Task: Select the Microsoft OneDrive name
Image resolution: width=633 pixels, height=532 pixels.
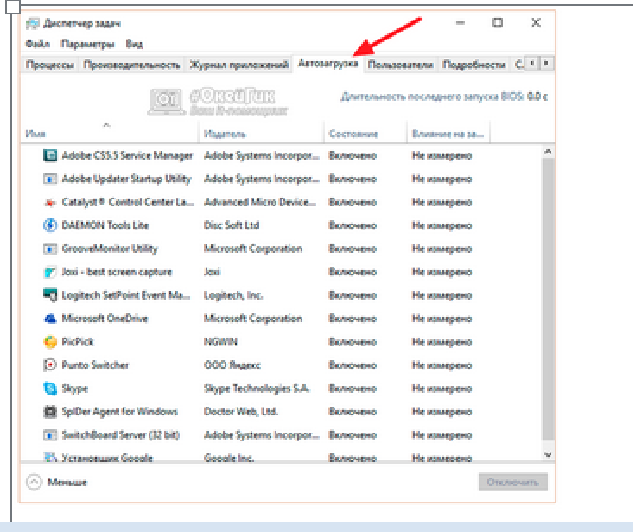Action: pos(105,318)
